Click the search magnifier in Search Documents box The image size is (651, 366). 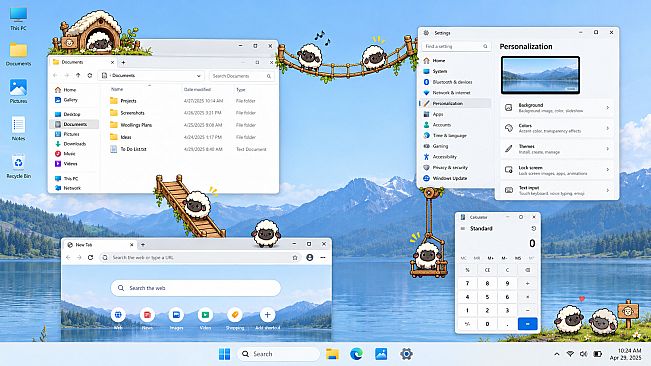click(269, 76)
